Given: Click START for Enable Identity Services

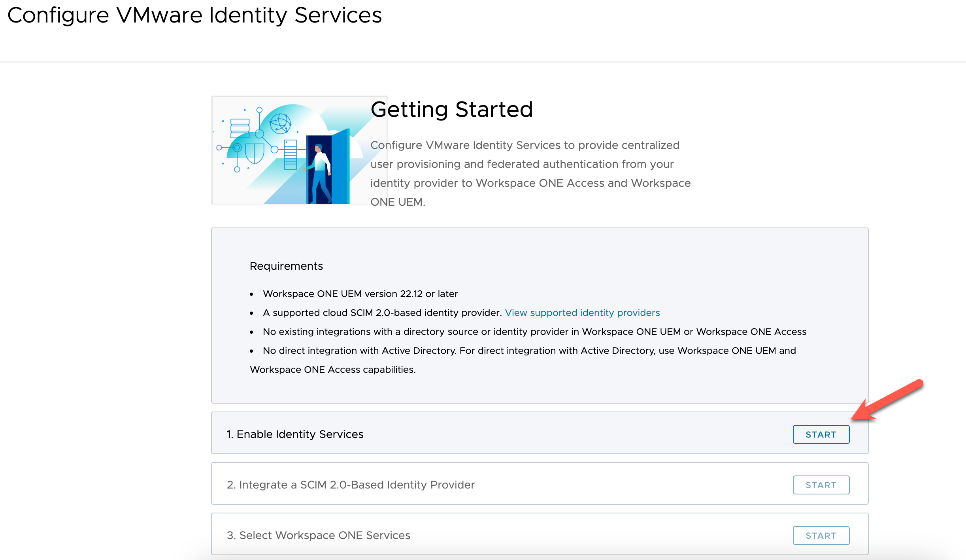Looking at the screenshot, I should point(821,434).
